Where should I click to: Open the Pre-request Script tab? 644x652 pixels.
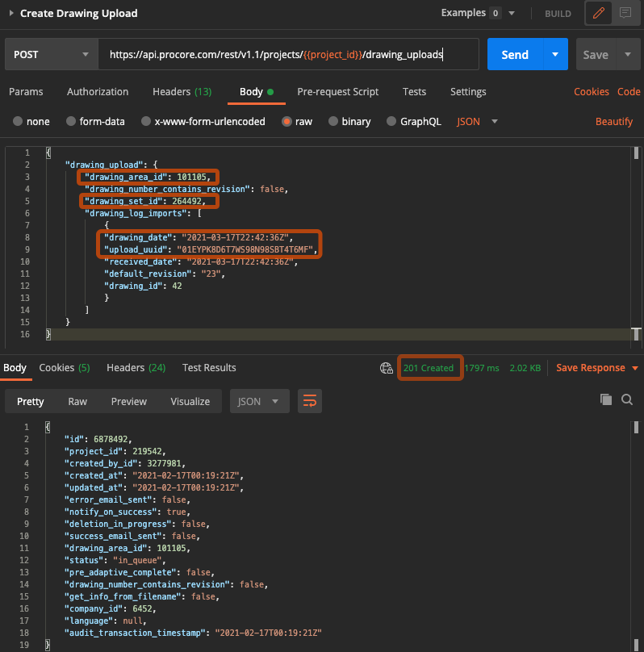[x=337, y=91]
